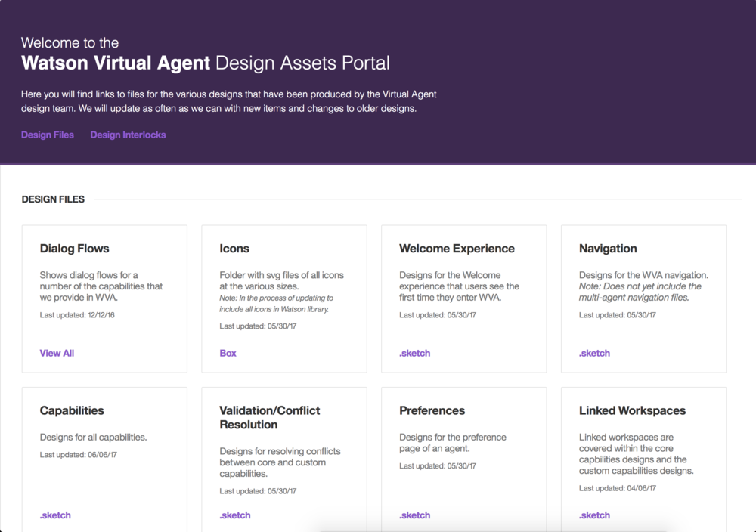Open .sketch for Validation/Conflict Resolution

[x=235, y=515]
